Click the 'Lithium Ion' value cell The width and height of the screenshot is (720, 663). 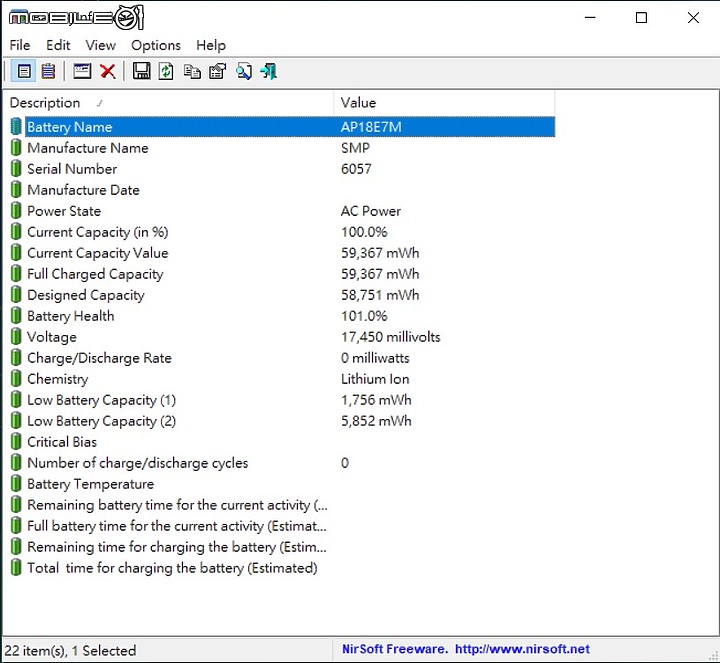tap(375, 379)
